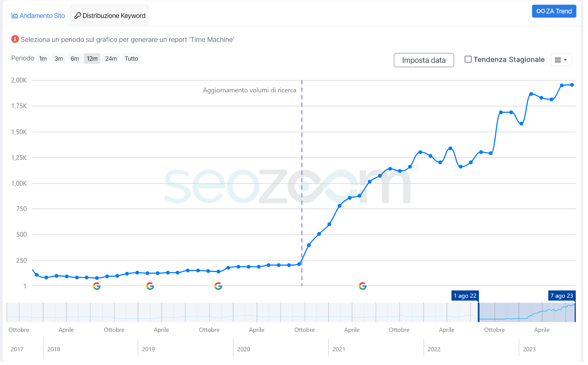The height and width of the screenshot is (365, 588).
Task: Click the Google update icon near 2018
Action: click(97, 286)
